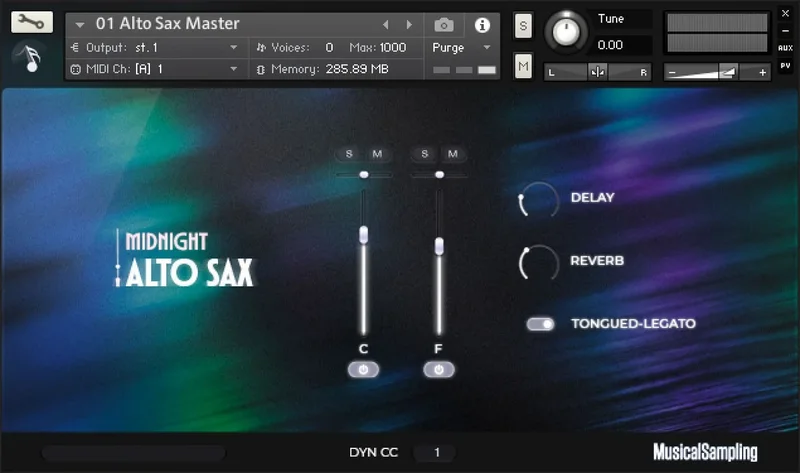Click the DYN CC label

click(373, 453)
